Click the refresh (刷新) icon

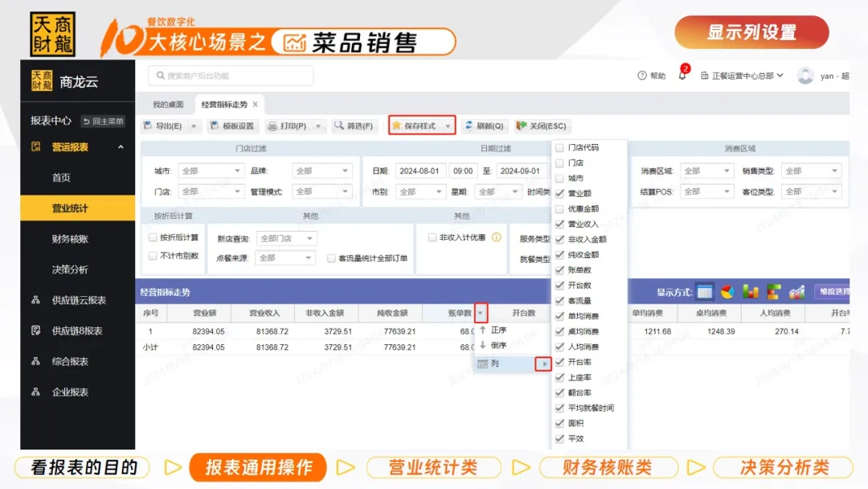[x=469, y=125]
